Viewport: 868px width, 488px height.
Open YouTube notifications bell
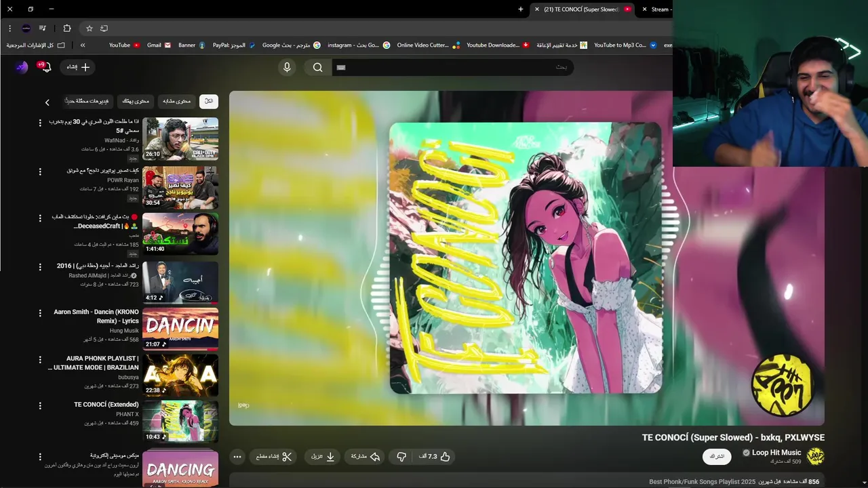coord(45,66)
